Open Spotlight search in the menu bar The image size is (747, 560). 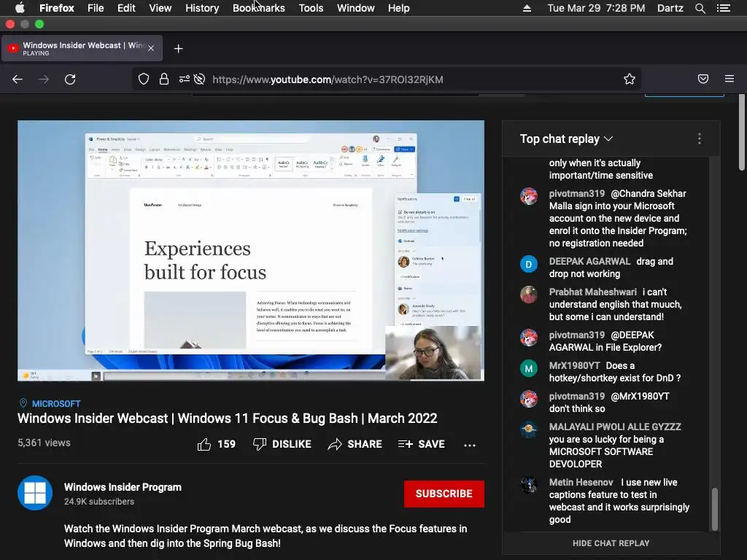click(x=700, y=8)
